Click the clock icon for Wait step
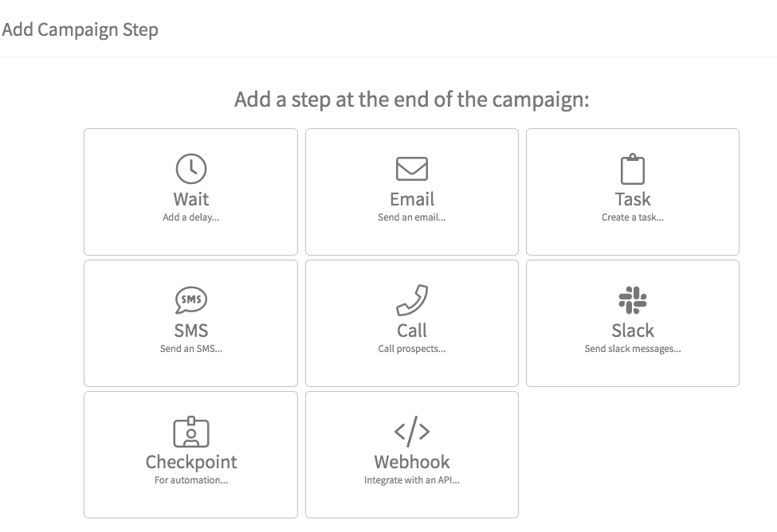Viewport: 777px width, 532px height. click(190, 169)
